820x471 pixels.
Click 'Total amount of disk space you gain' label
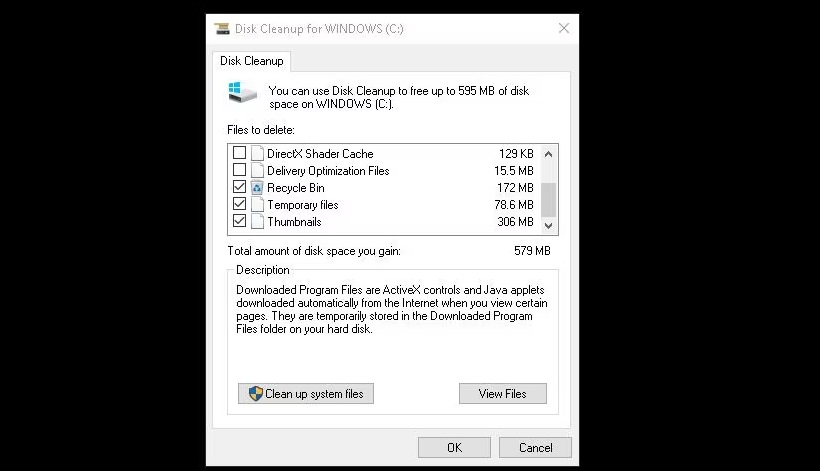(314, 251)
